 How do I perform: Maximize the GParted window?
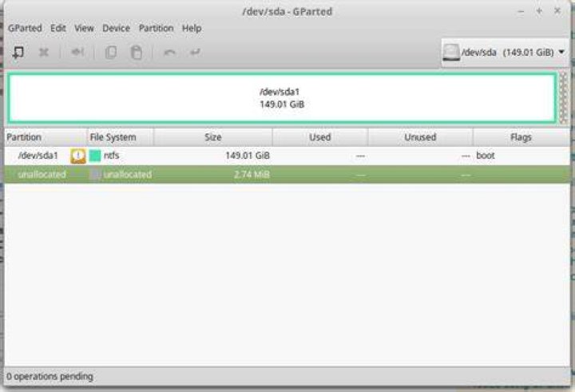pos(539,11)
